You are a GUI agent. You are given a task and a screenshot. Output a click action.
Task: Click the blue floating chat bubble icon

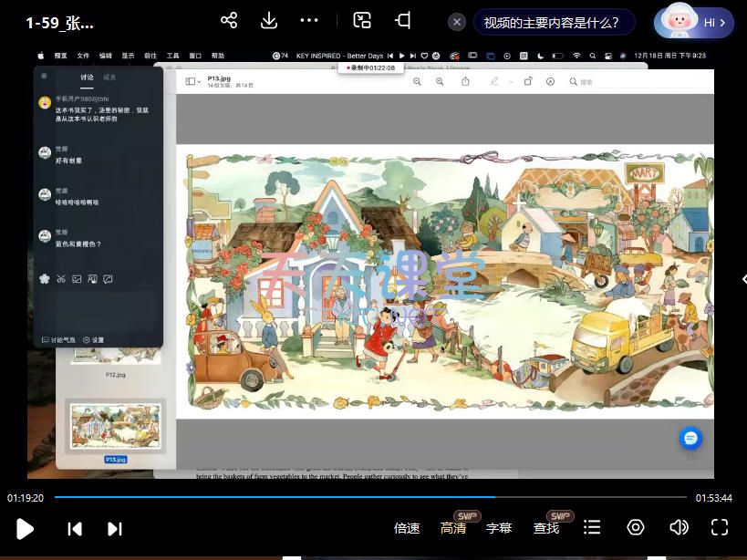pyautogui.click(x=690, y=439)
